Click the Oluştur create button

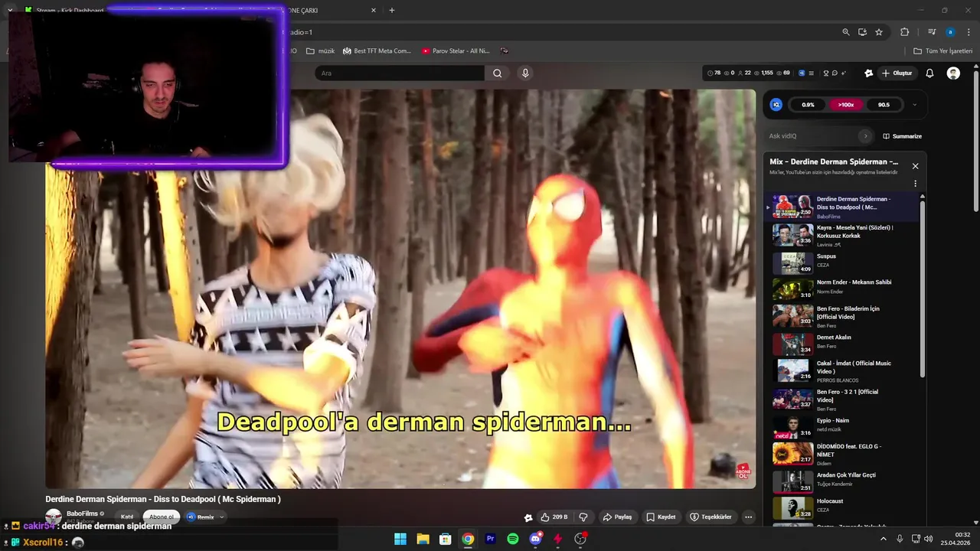897,73
